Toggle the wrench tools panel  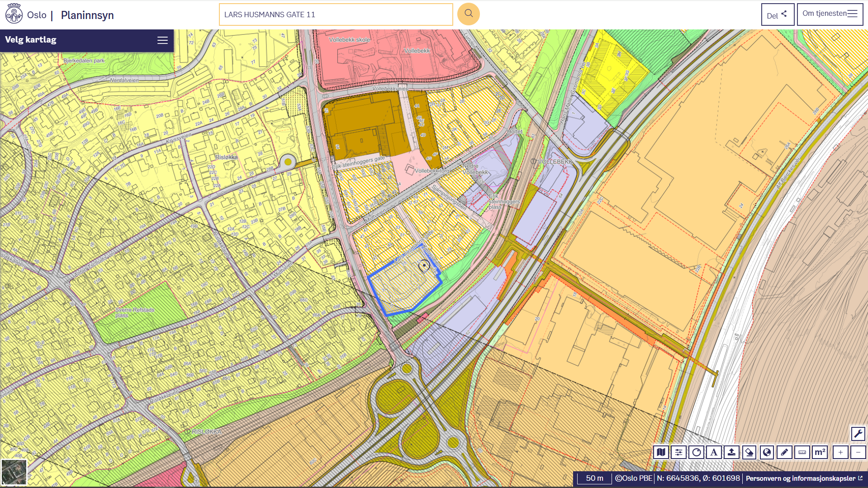tap(858, 434)
